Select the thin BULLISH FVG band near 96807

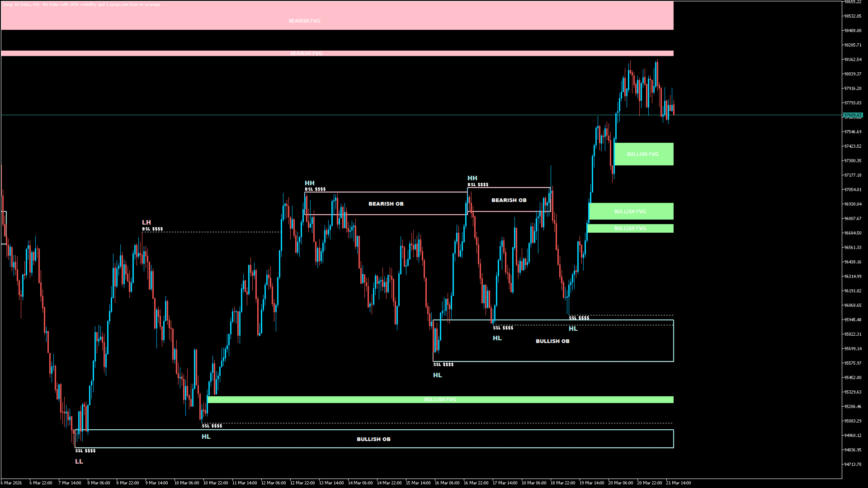click(630, 228)
